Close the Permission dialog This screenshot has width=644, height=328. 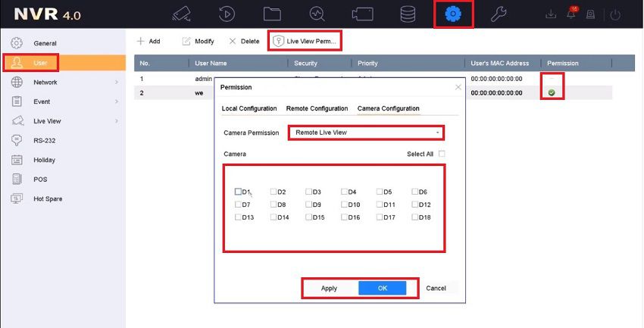(x=458, y=87)
